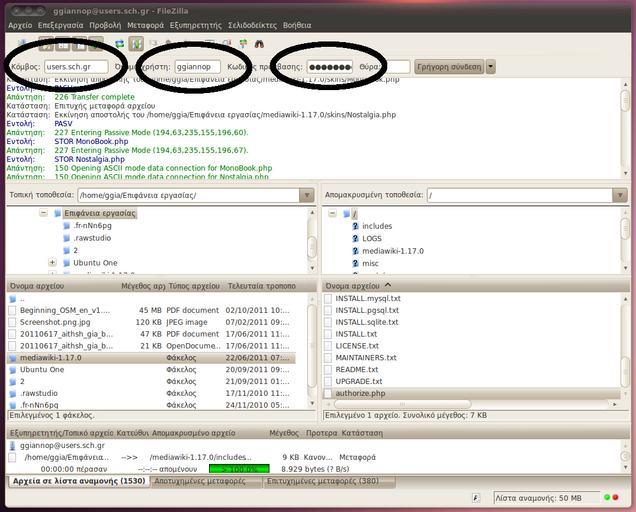Open the local path dropdown
This screenshot has width=636, height=512.
pyautogui.click(x=307, y=195)
